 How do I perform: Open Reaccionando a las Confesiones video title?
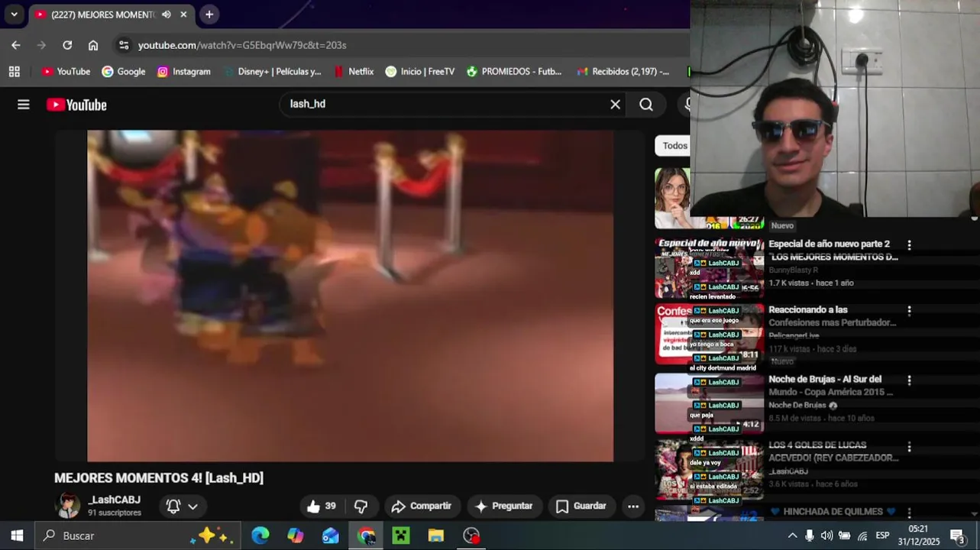coord(832,316)
